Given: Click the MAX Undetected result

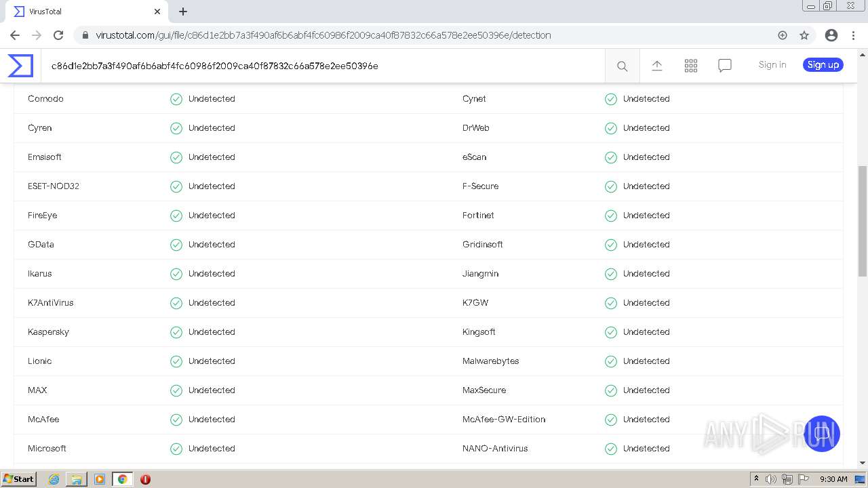Looking at the screenshot, I should pos(212,390).
